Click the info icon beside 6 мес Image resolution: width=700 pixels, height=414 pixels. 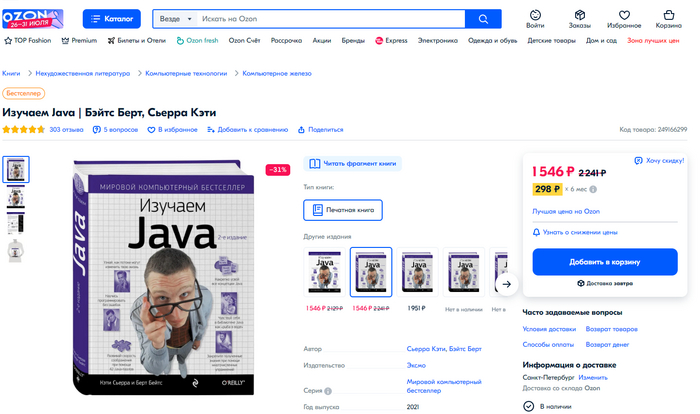[x=593, y=189]
